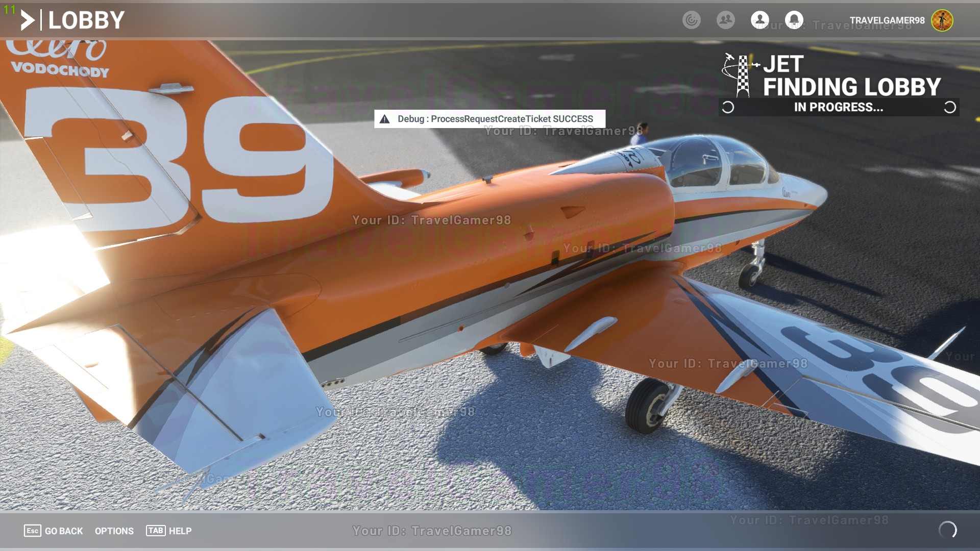
Task: Click the Debug ProcessRequestCreateTicket SUCCESS message
Action: tap(495, 119)
